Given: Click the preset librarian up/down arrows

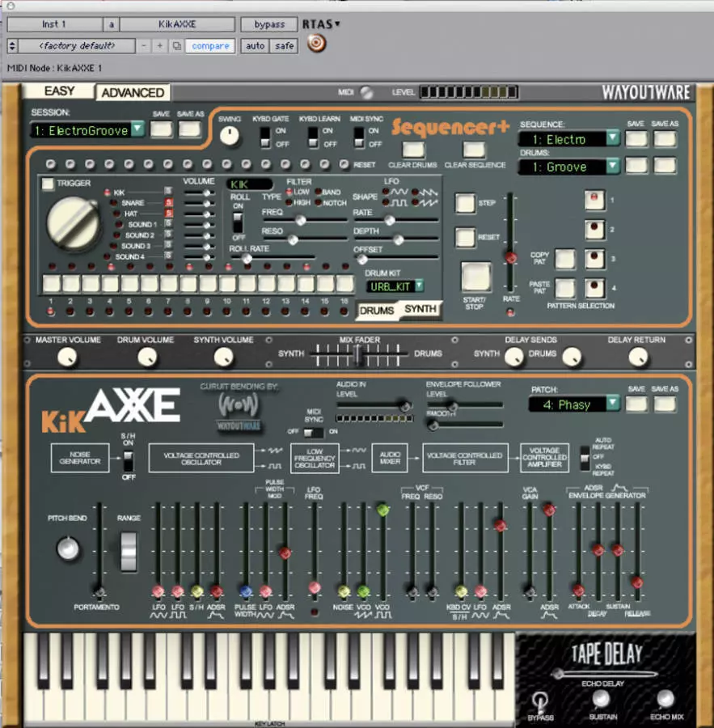Looking at the screenshot, I should (13, 46).
